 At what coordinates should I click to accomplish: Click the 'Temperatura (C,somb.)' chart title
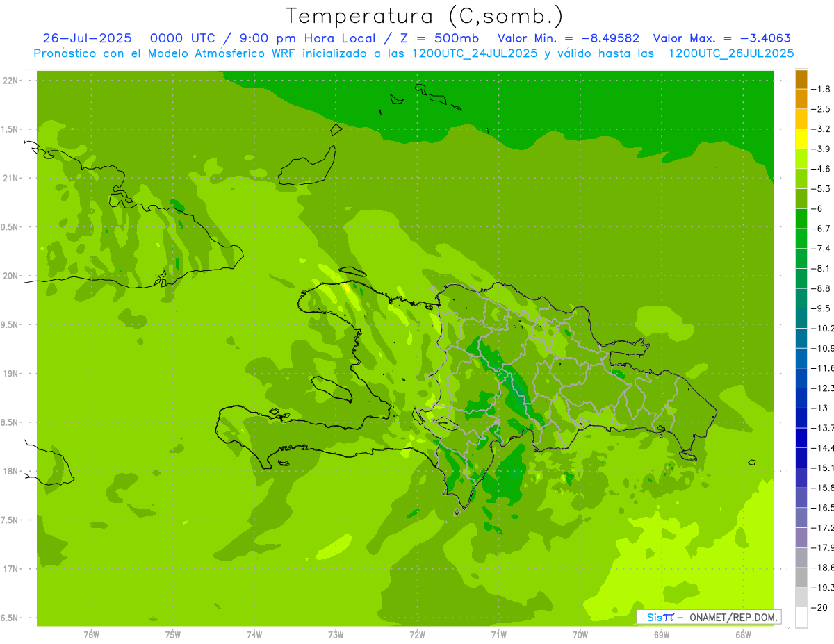click(424, 17)
